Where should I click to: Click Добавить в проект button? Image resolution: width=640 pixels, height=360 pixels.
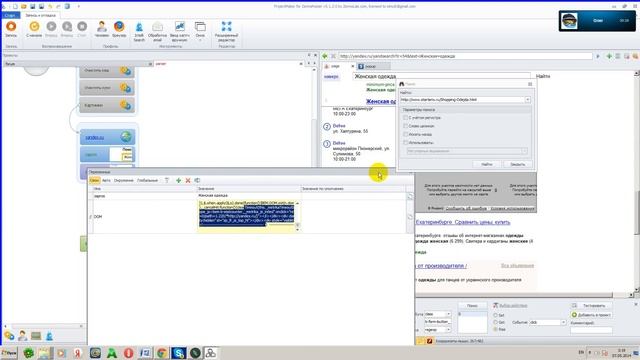coord(591,315)
